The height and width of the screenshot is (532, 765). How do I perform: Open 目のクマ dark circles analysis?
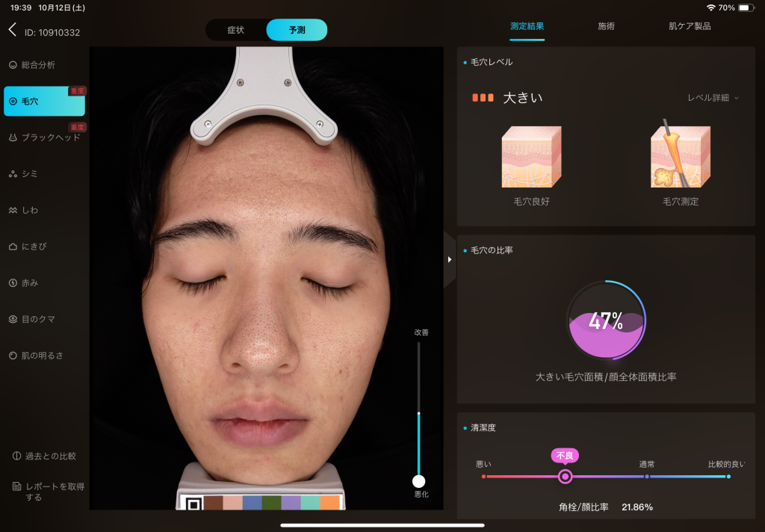(37, 319)
